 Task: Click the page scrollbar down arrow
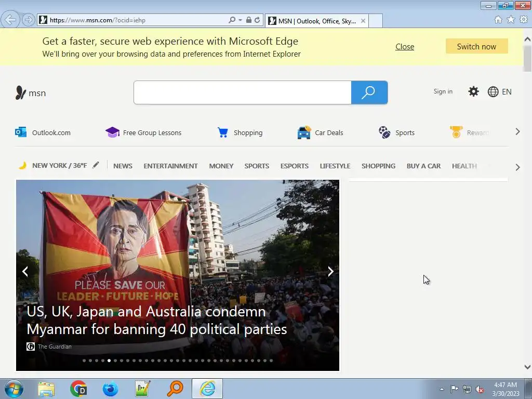[x=528, y=367]
